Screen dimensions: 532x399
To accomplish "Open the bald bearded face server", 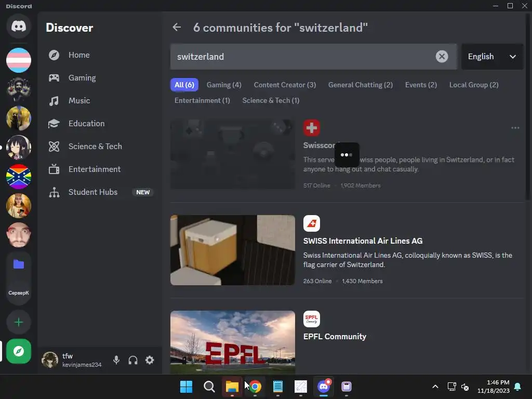I will point(19,235).
